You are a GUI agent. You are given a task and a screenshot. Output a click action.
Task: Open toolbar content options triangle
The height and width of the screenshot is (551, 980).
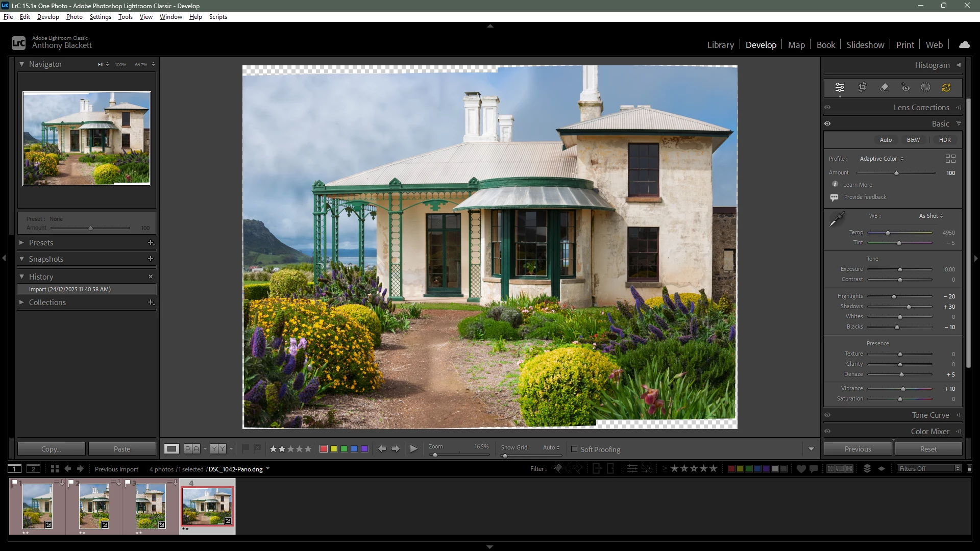[811, 449]
